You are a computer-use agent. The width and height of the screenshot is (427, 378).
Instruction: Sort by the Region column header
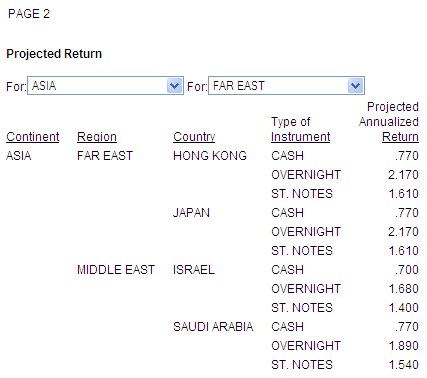click(97, 137)
